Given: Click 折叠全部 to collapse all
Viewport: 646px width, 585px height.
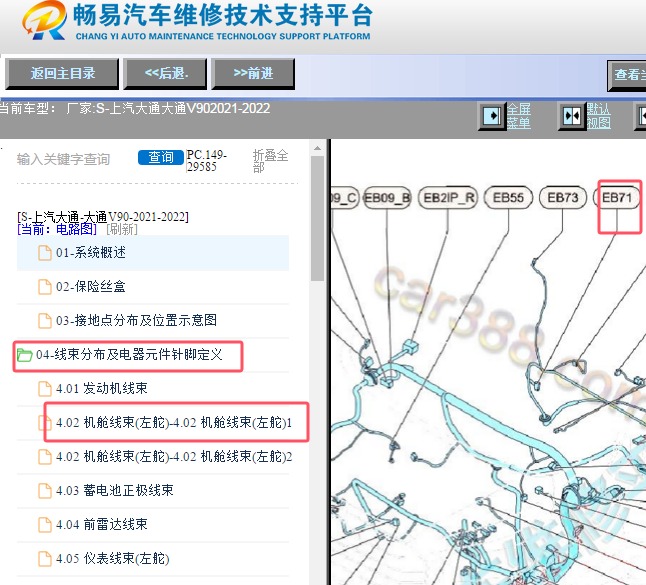Looking at the screenshot, I should pyautogui.click(x=270, y=161).
